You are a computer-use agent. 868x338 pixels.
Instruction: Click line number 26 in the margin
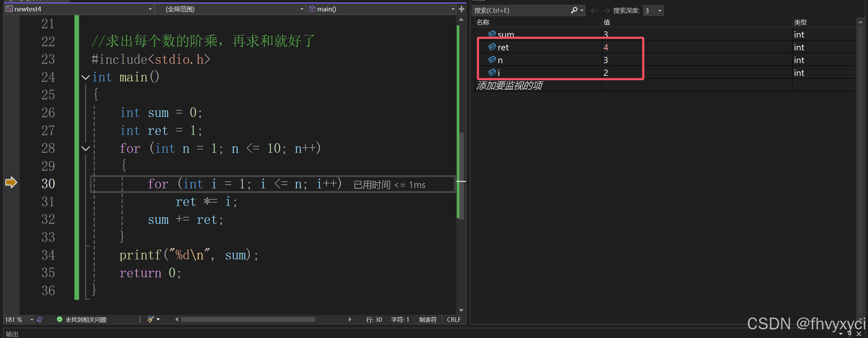tap(48, 113)
